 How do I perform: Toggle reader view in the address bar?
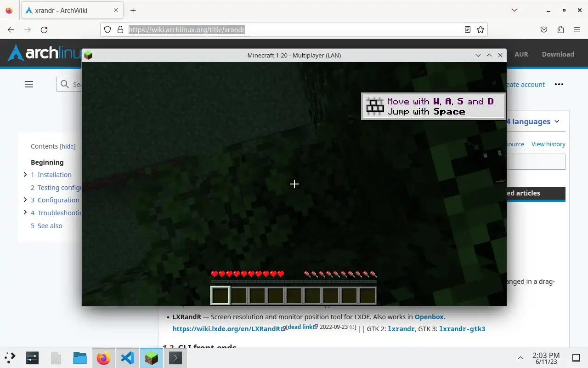(x=467, y=29)
